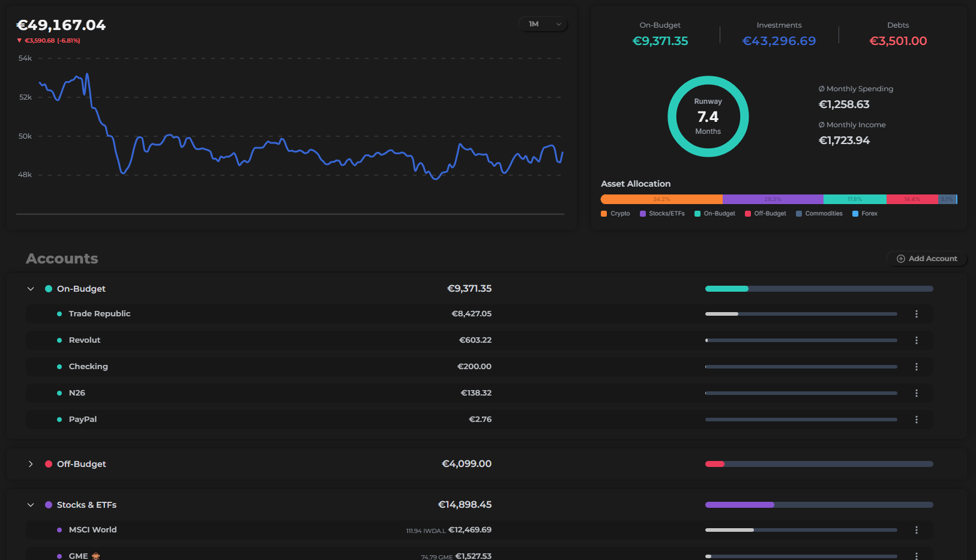Open the Trade Republic account options menu
This screenshot has height=560, width=976.
pyautogui.click(x=917, y=313)
